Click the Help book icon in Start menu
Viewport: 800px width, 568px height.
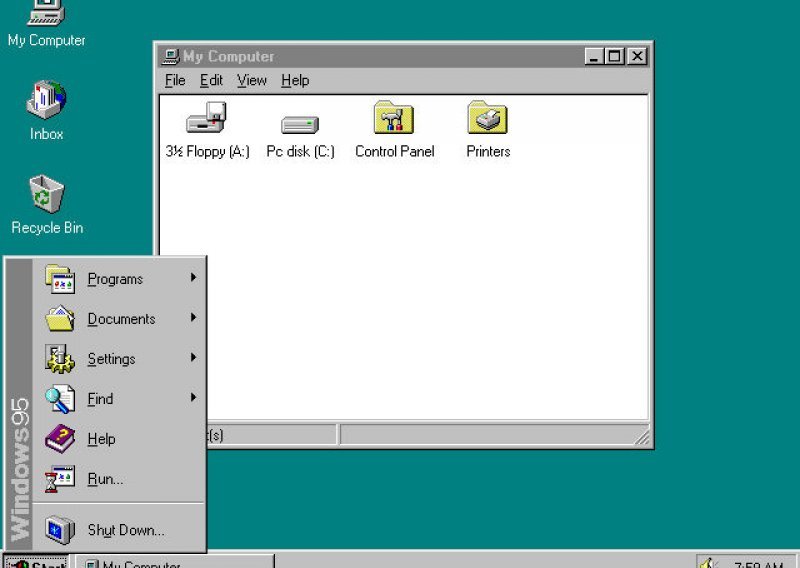[60, 439]
